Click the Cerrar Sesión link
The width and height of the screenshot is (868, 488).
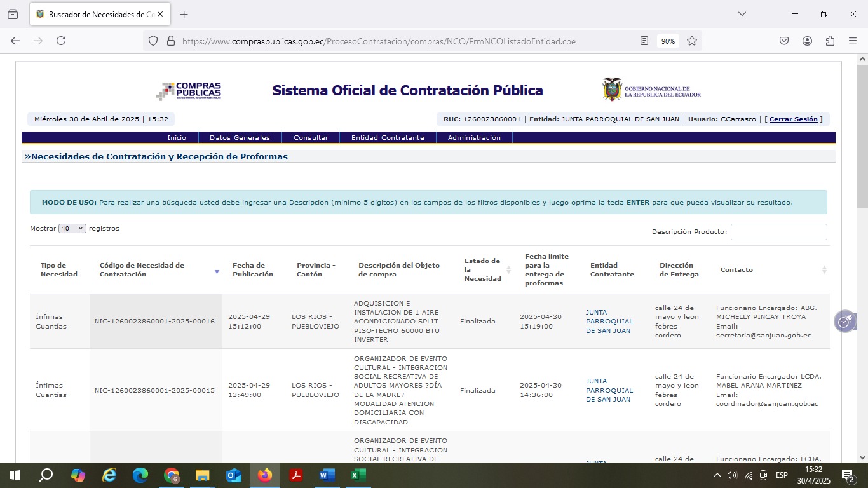click(x=793, y=119)
